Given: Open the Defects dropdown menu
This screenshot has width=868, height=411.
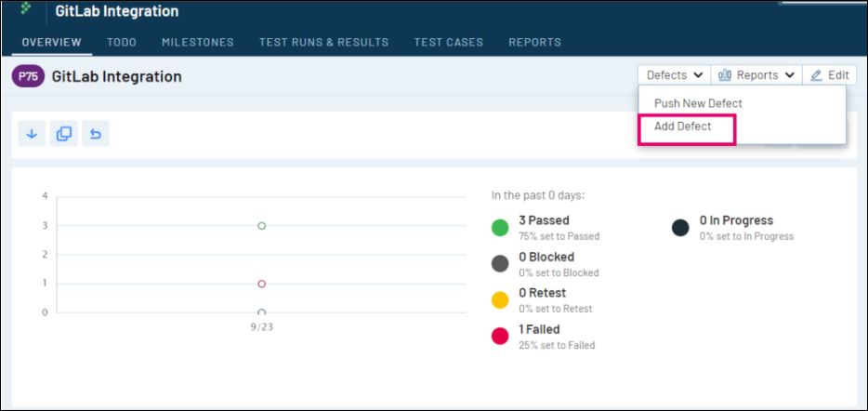Looking at the screenshot, I should [x=674, y=75].
